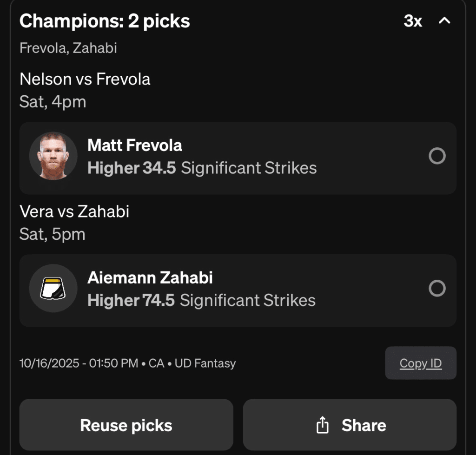476x455 pixels.
Task: Click the Matt Frevola player name
Action: point(135,145)
